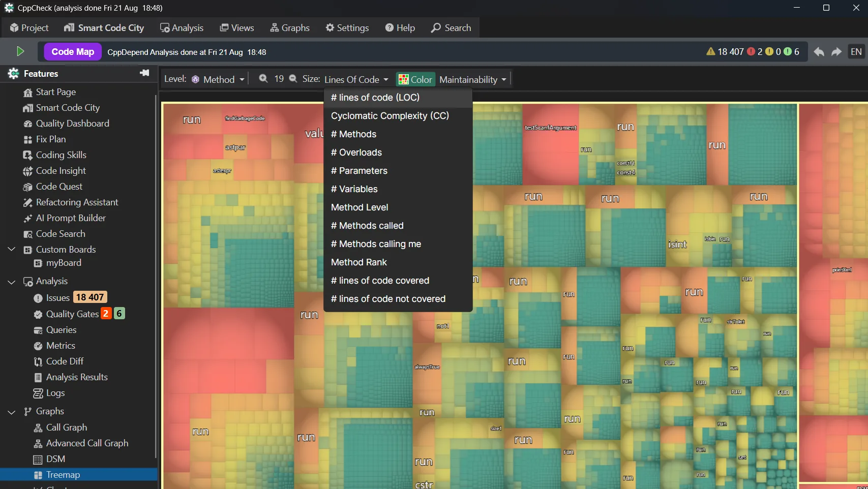Open the Settings menu
The width and height of the screenshot is (868, 489).
coord(347,27)
